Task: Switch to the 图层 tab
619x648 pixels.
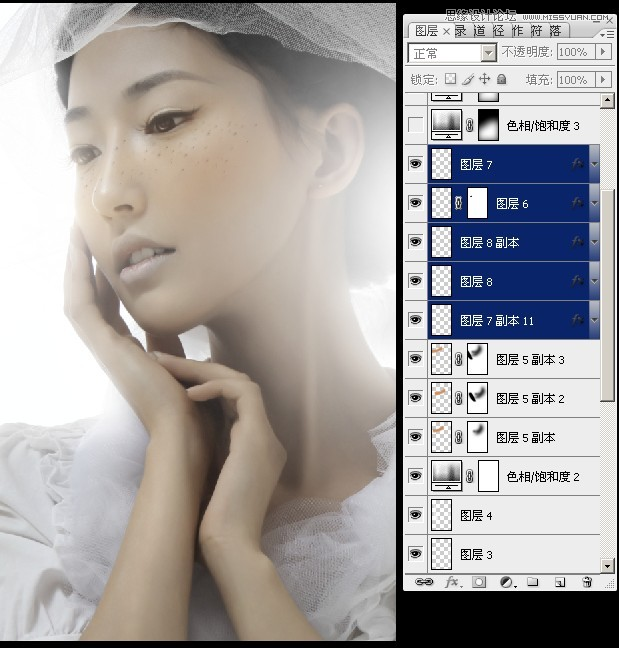Action: [426, 31]
